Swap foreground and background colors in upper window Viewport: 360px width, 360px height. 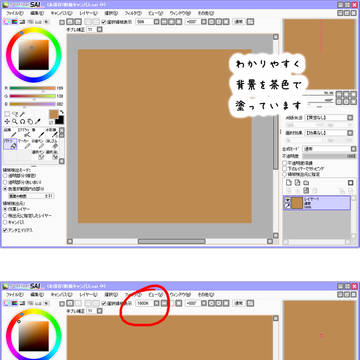click(62, 112)
